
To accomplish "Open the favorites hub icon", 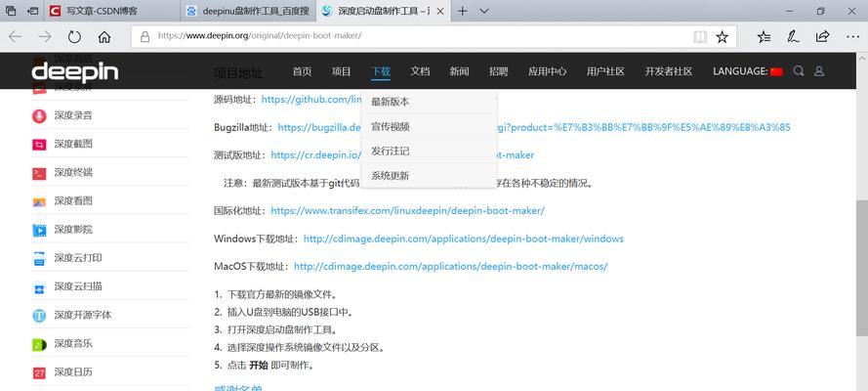I will click(x=764, y=36).
